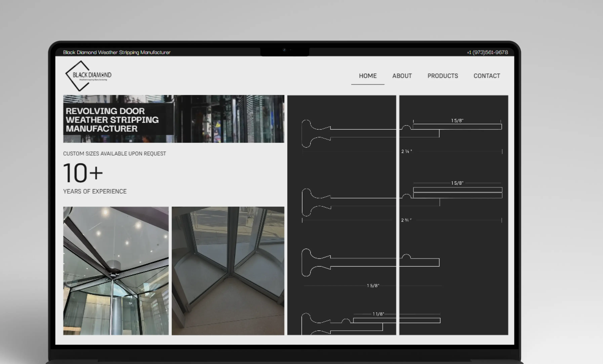603x364 pixels.
Task: Open the revolving door ceiling photo
Action: pyautogui.click(x=116, y=271)
